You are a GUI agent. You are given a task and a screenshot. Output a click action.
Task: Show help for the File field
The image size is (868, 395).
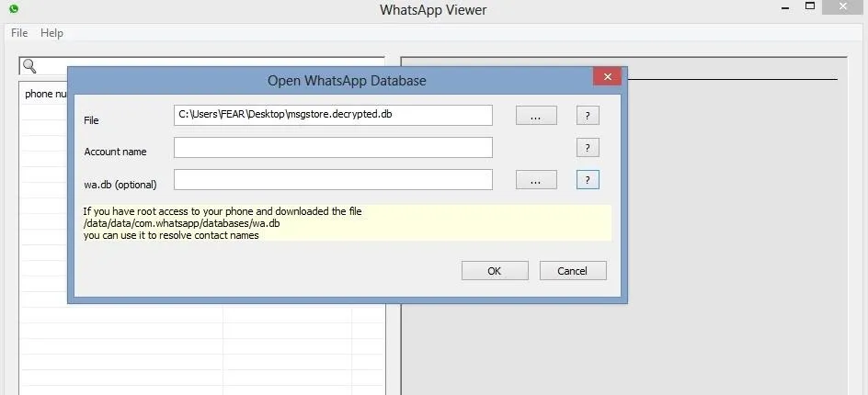tap(588, 116)
